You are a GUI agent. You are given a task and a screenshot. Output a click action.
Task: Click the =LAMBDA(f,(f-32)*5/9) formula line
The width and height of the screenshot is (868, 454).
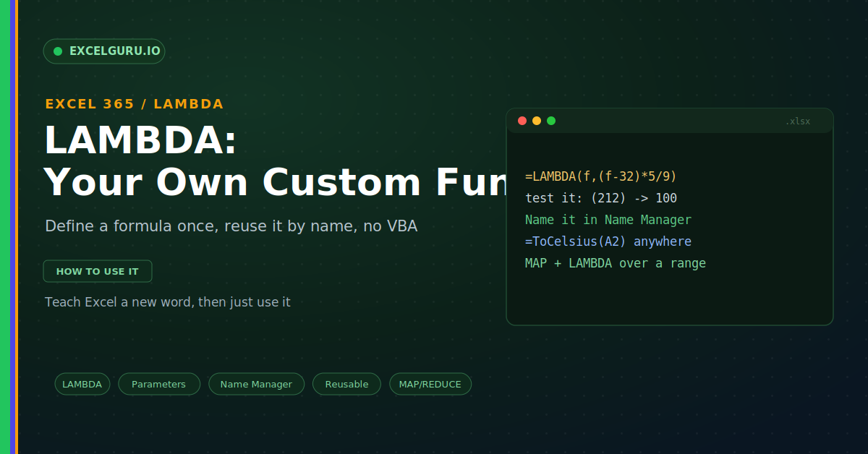[601, 176]
